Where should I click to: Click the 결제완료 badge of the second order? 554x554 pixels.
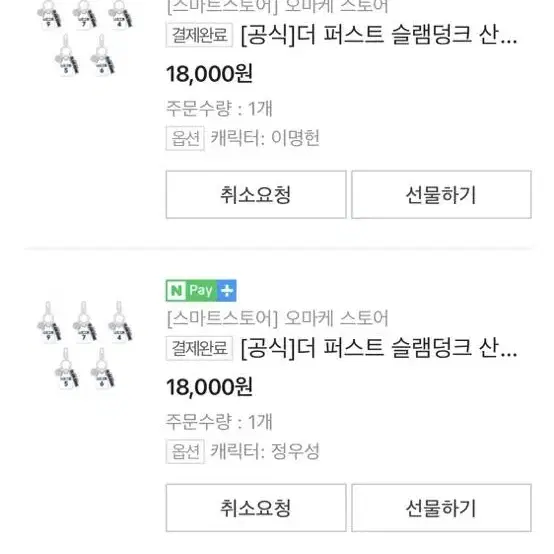coord(199,348)
